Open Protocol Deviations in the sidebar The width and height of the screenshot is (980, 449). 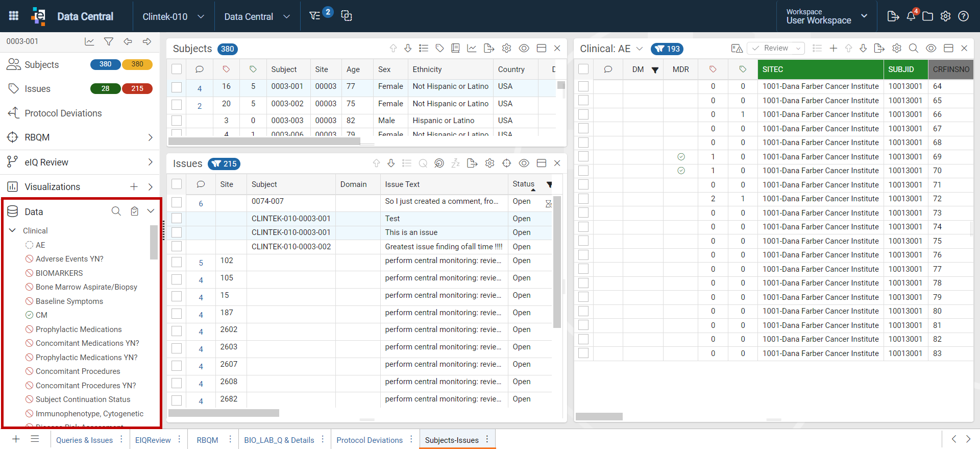point(63,113)
